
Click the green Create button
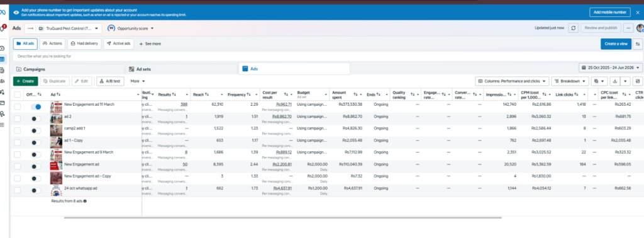pos(25,81)
